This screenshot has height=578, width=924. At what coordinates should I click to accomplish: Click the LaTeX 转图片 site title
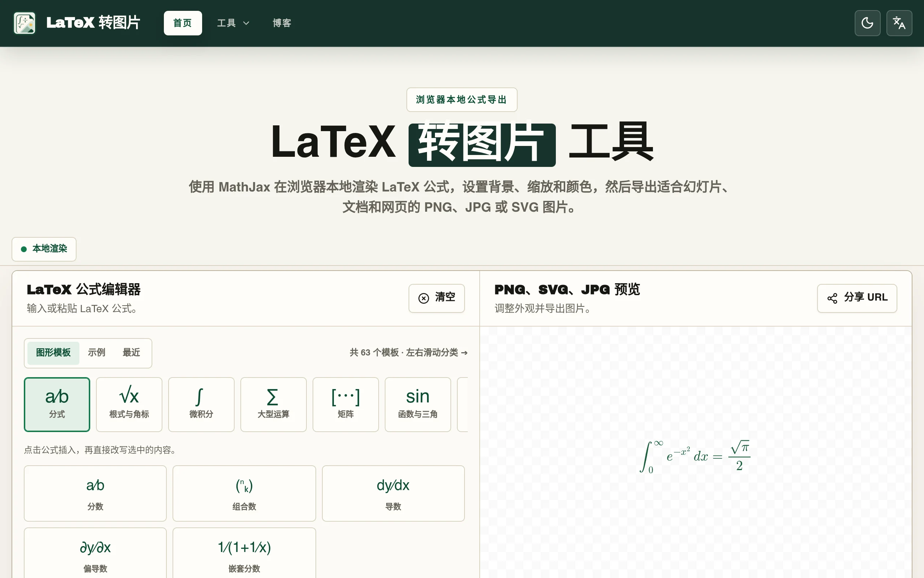tap(93, 22)
